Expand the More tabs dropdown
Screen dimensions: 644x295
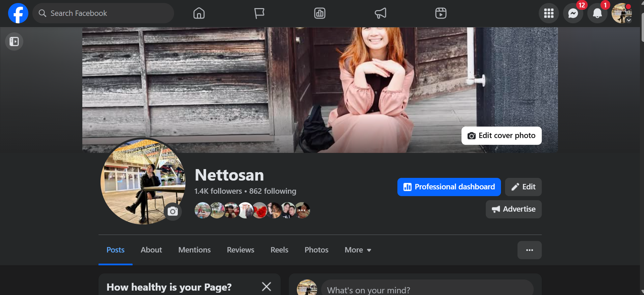pos(358,250)
